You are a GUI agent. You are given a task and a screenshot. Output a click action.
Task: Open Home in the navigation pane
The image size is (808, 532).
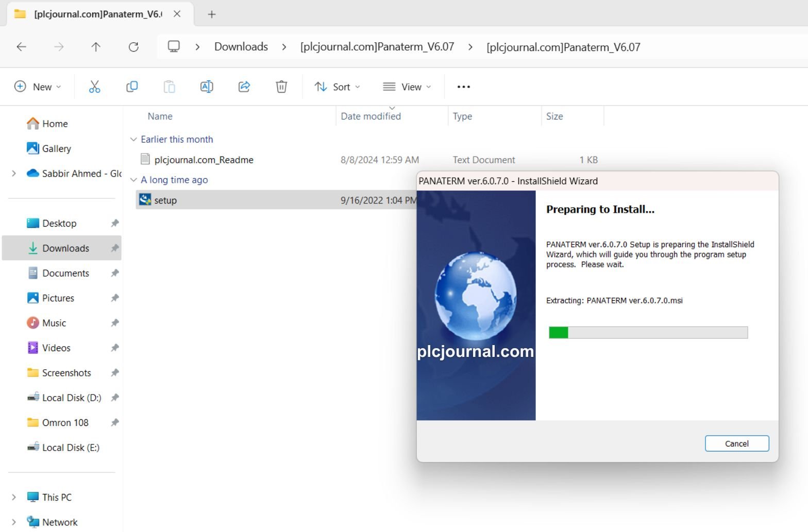(55, 124)
